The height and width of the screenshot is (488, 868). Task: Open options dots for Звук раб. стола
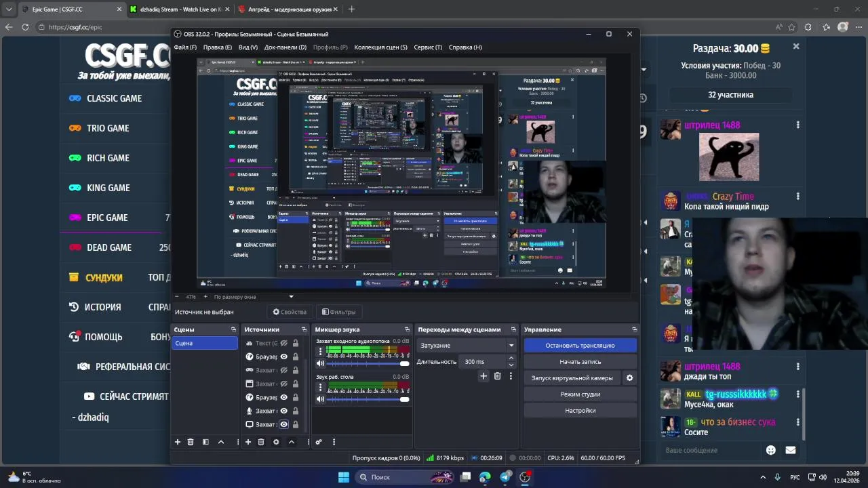pyautogui.click(x=320, y=387)
